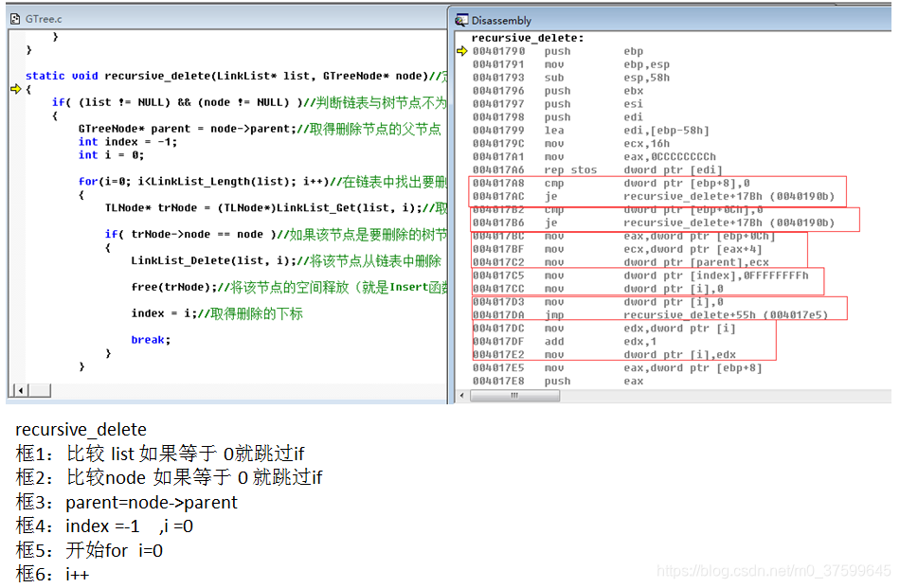Click address 0040179C mov ecx,16h line
The image size is (900, 588).
click(571, 143)
